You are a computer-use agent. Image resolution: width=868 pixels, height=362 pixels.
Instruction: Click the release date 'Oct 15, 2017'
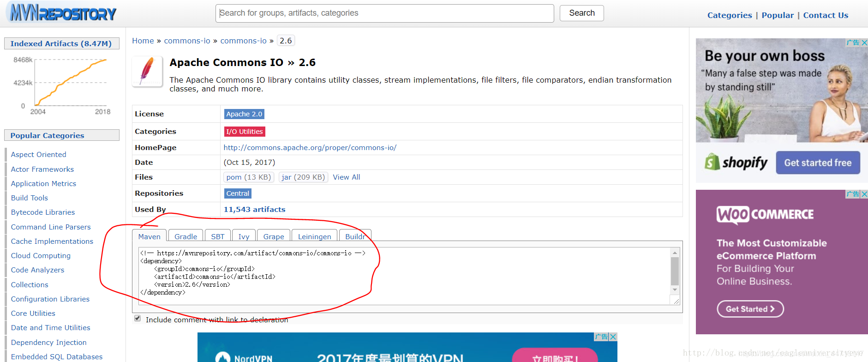250,163
